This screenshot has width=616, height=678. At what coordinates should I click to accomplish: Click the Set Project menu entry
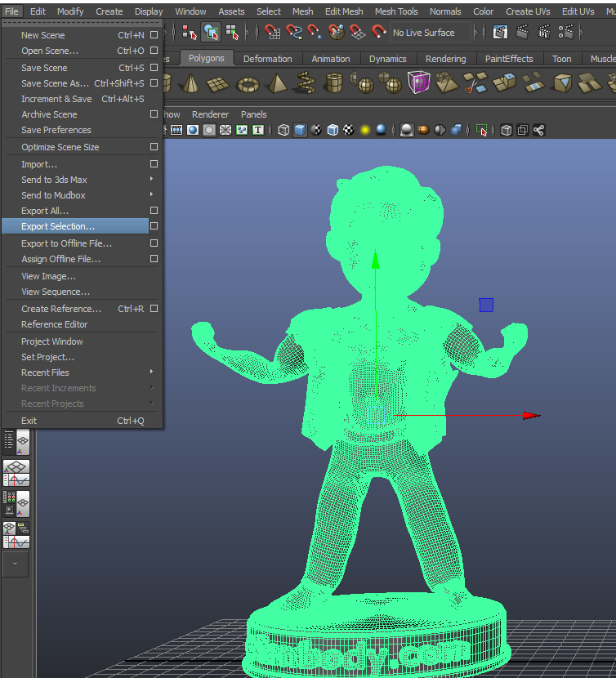click(47, 357)
